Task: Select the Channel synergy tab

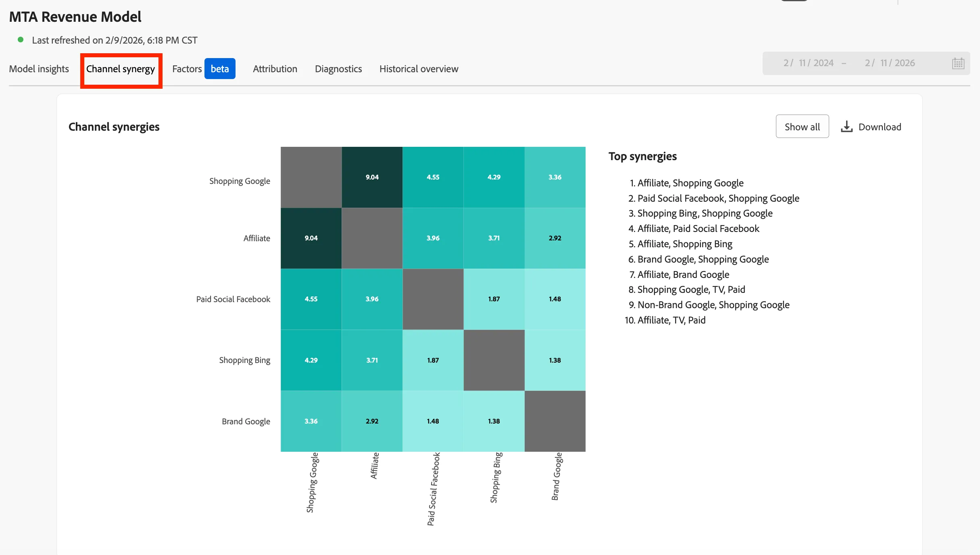Action: (x=121, y=69)
